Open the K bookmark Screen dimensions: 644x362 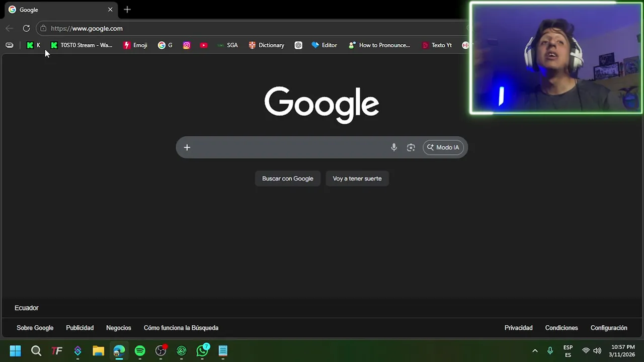click(x=34, y=45)
